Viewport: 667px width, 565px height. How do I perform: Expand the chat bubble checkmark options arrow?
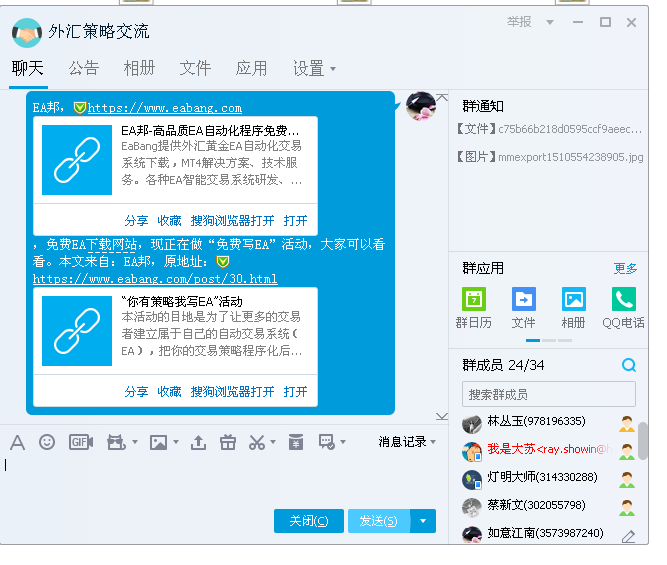[343, 442]
